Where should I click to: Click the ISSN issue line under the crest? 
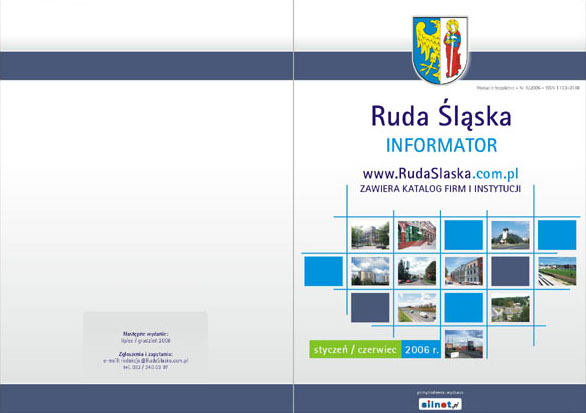528,88
